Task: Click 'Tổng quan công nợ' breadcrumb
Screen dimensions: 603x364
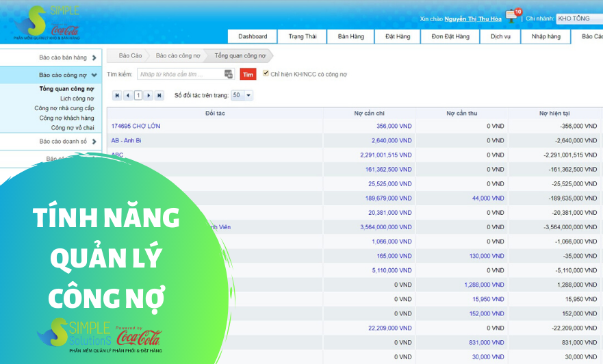Action: coord(240,55)
